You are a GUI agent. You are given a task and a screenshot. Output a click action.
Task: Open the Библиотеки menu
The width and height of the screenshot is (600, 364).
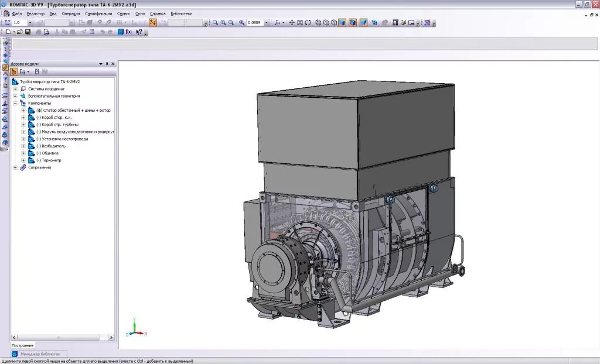[x=182, y=14]
